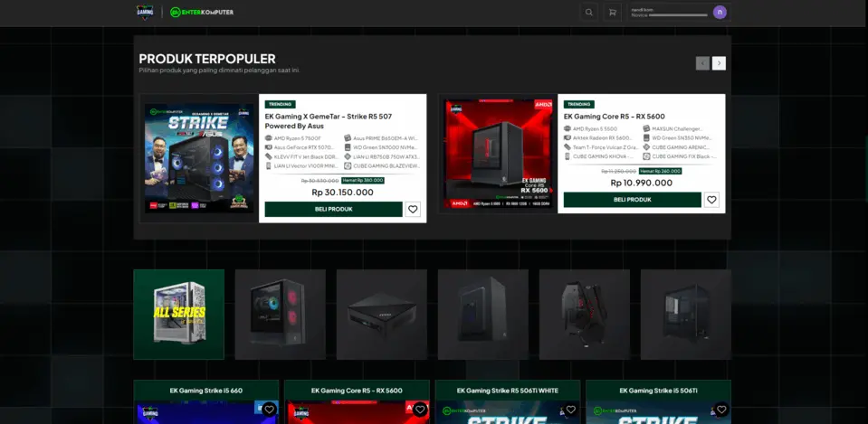Wishlist the Strike i5 660 card heart
Screen dimensions: 868x424
pyautogui.click(x=269, y=410)
